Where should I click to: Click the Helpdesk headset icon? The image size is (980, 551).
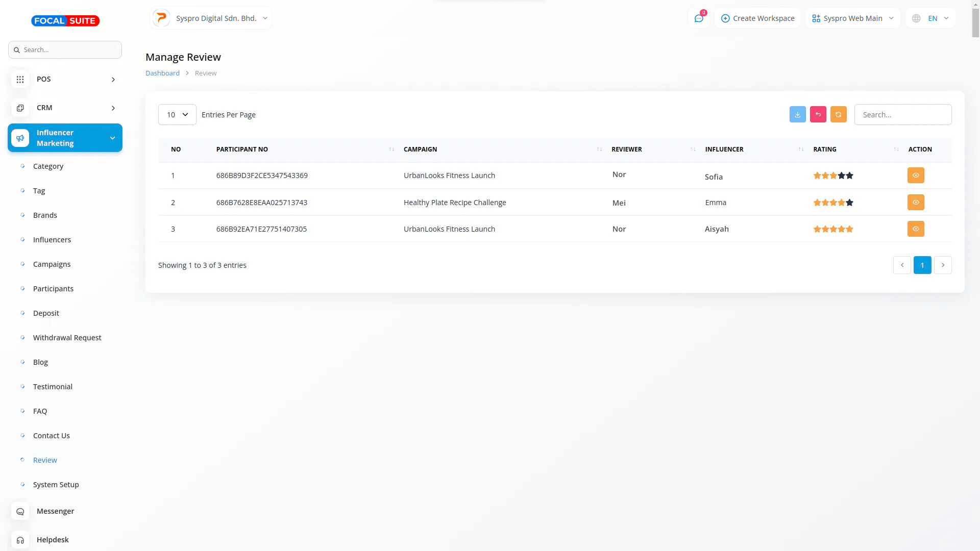[x=20, y=540]
